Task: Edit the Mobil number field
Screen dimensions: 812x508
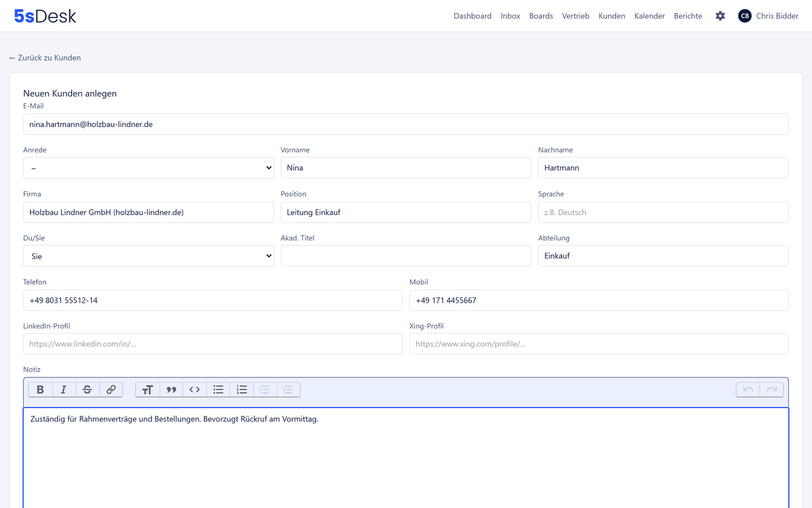Action: tap(599, 300)
